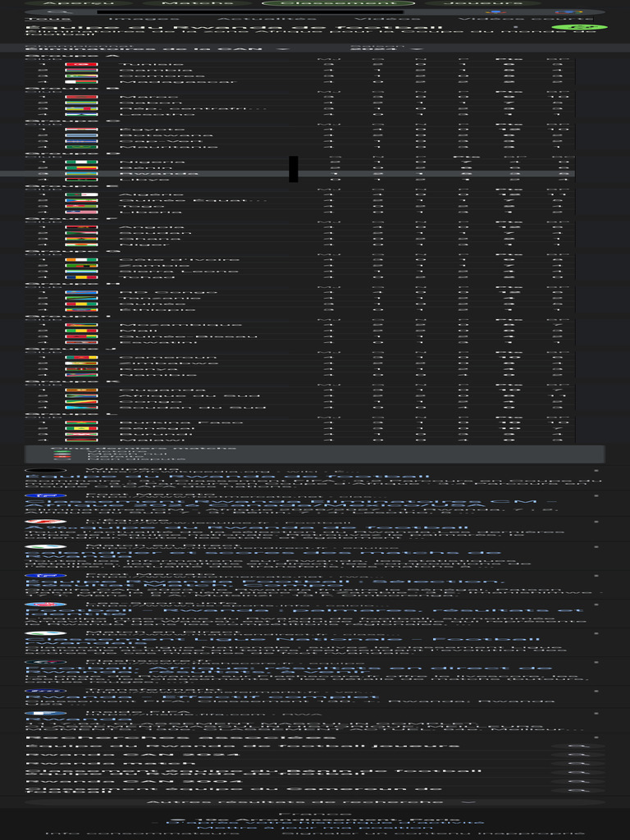This screenshot has height=840, width=630.
Task: Click the Égypte flag icon
Action: point(81,129)
